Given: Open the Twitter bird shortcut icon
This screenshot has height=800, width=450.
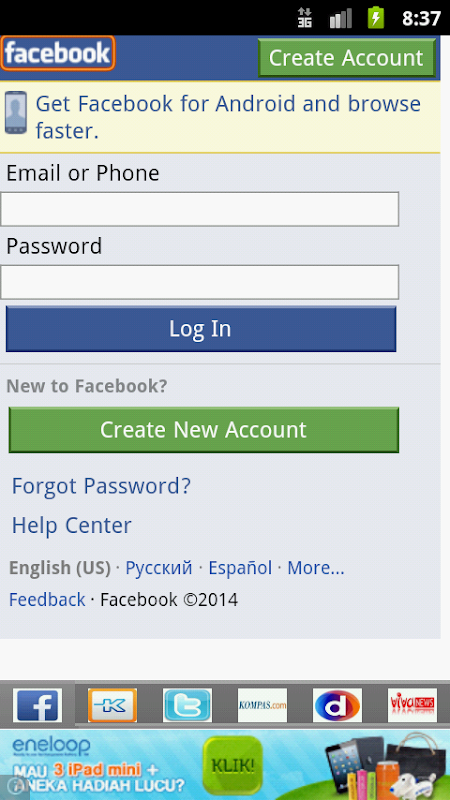Looking at the screenshot, I should pyautogui.click(x=187, y=705).
